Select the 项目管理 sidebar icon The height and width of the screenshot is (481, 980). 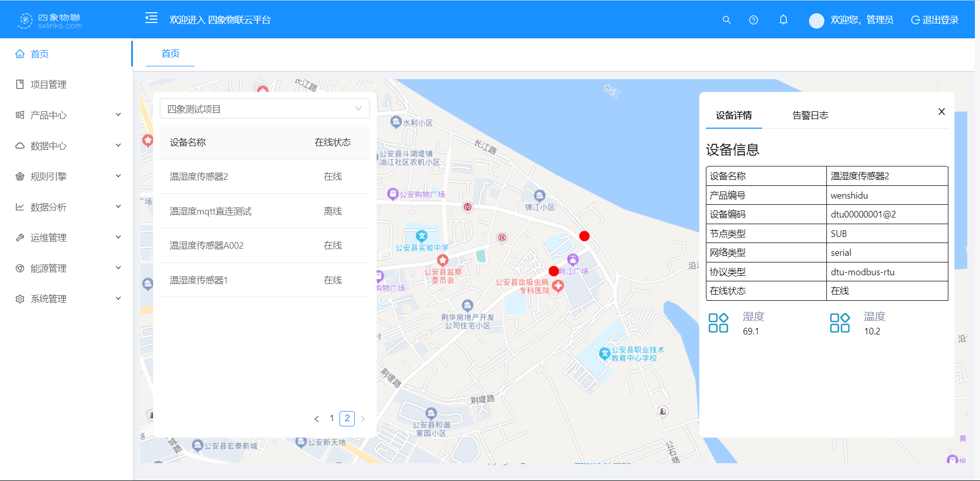pyautogui.click(x=20, y=84)
